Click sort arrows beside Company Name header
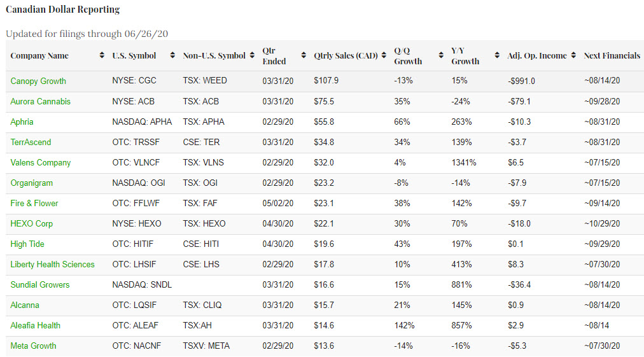The height and width of the screenshot is (357, 644). tap(102, 56)
